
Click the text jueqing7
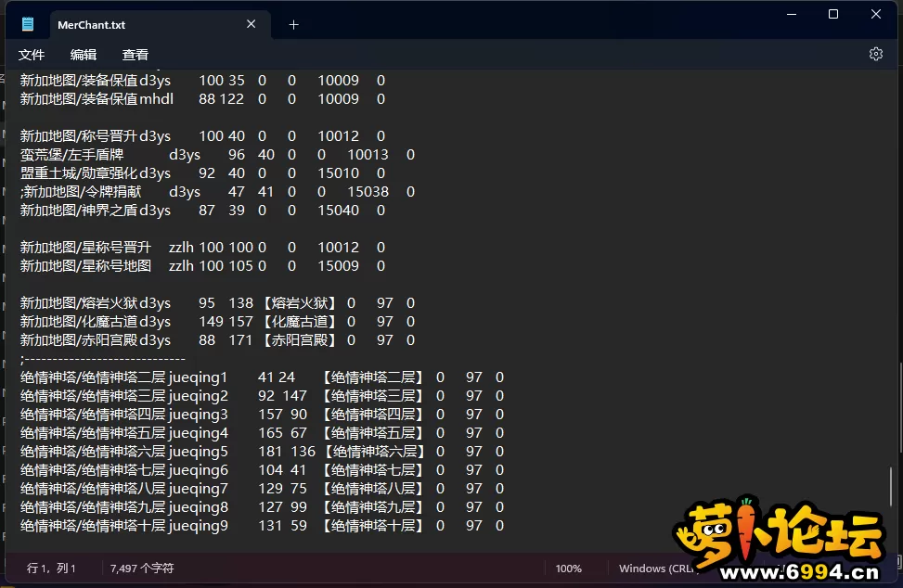point(198,489)
